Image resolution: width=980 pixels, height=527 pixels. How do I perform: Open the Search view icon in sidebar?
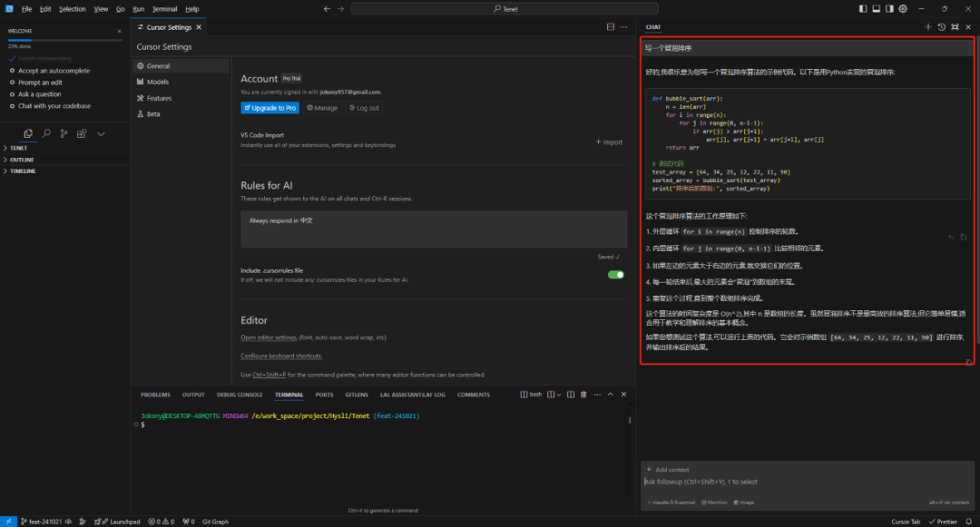[x=45, y=133]
